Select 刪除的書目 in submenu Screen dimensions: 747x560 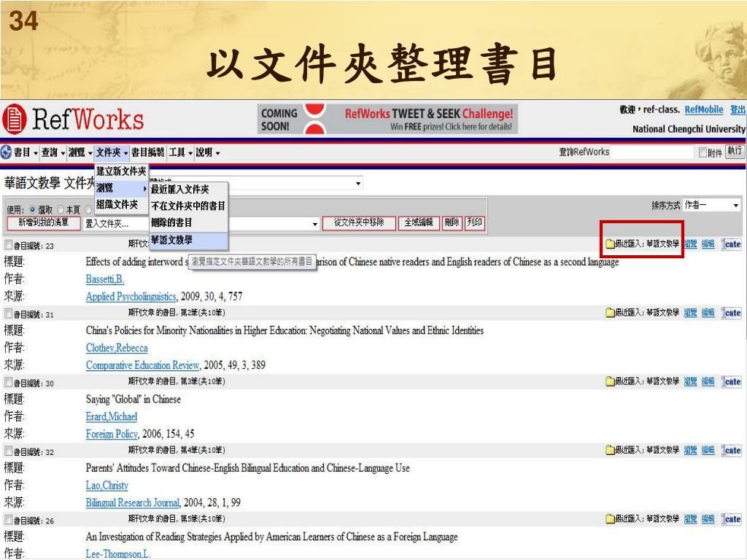tap(189, 223)
